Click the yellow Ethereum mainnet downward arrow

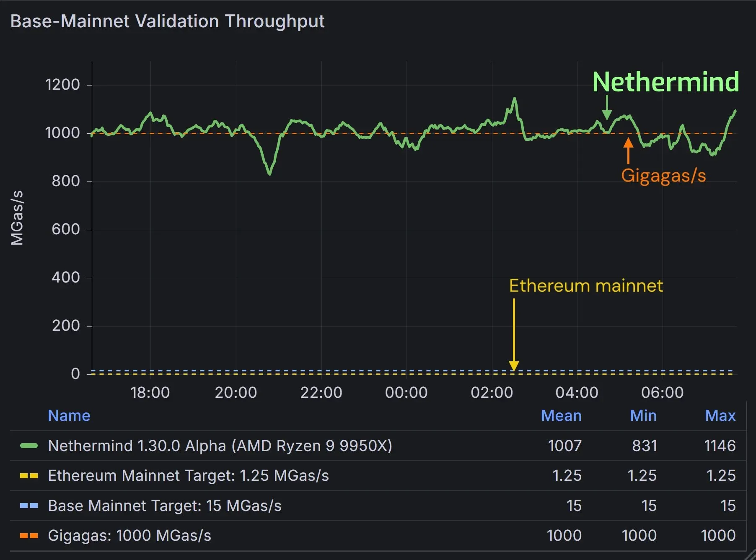514,334
